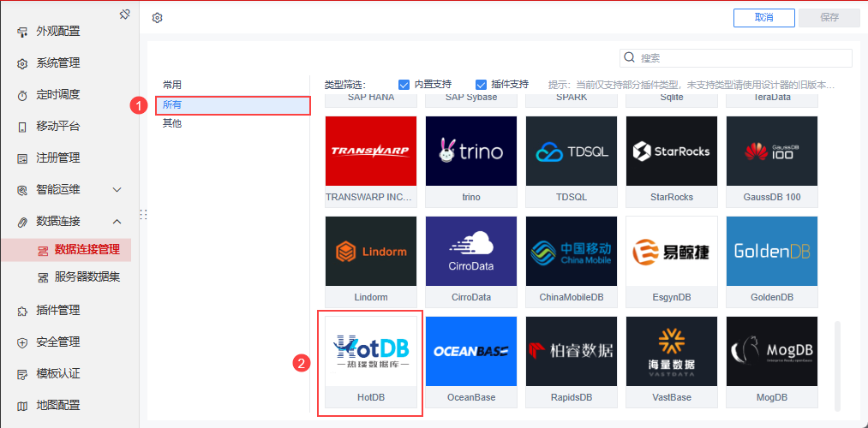The width and height of the screenshot is (868, 428).
Task: Open the 外观配置 menu label
Action: 58,32
